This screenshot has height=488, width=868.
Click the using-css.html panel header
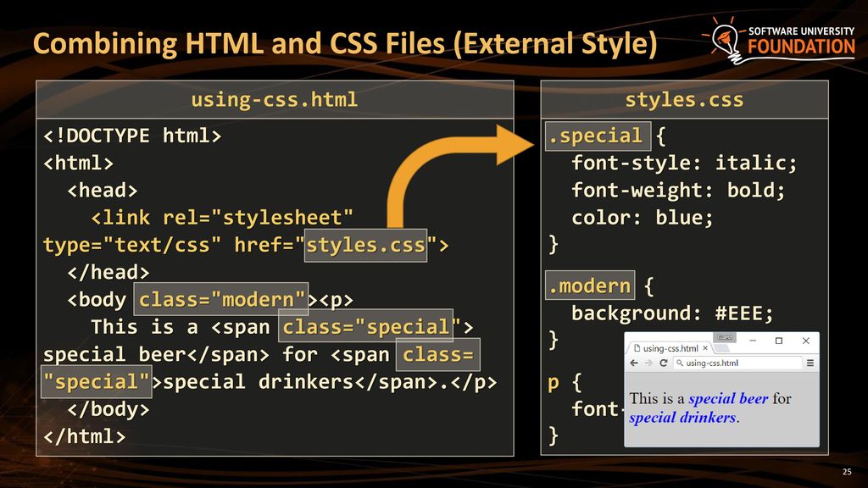tap(275, 100)
